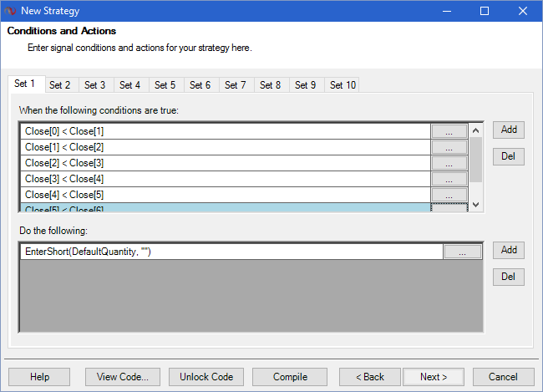Open editor for Close[0] < Close[1] condition
The image size is (543, 392).
click(449, 131)
